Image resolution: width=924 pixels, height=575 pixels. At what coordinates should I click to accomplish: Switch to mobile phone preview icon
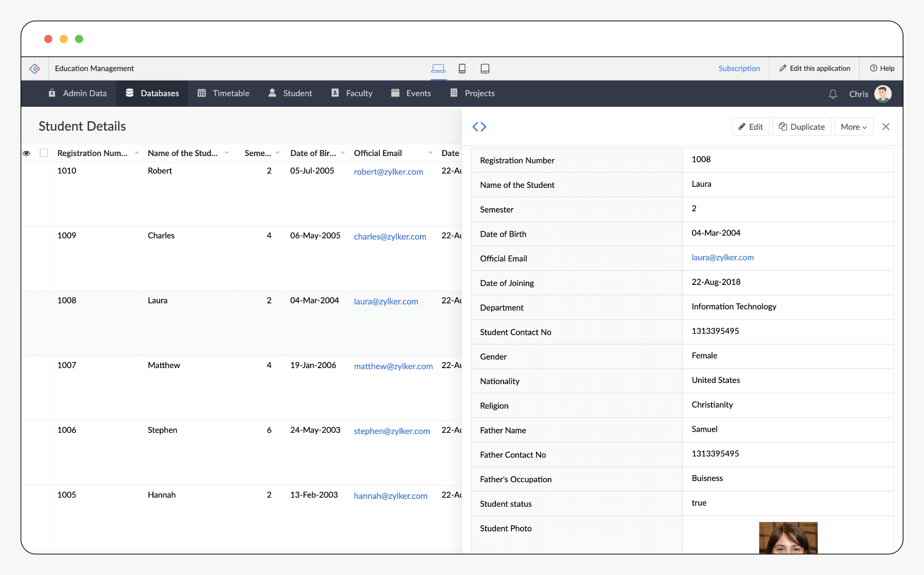(x=462, y=68)
